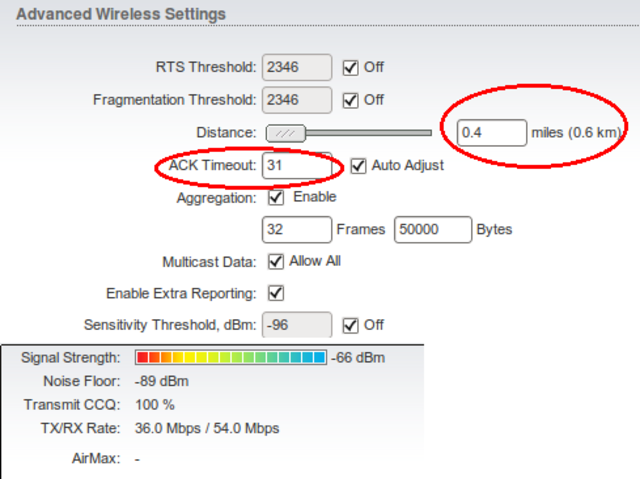Click the Sensitivity Threshold dBm field
This screenshot has height=479, width=640.
(296, 325)
